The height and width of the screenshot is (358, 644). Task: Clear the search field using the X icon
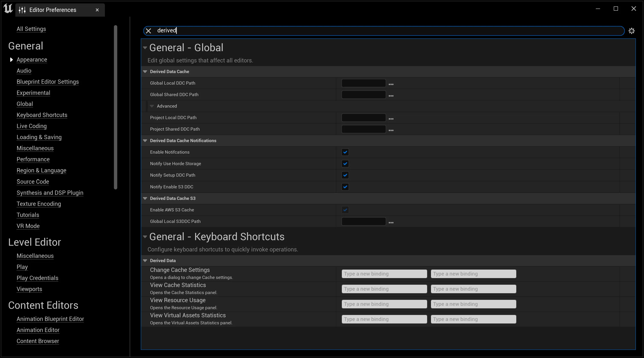(x=148, y=31)
